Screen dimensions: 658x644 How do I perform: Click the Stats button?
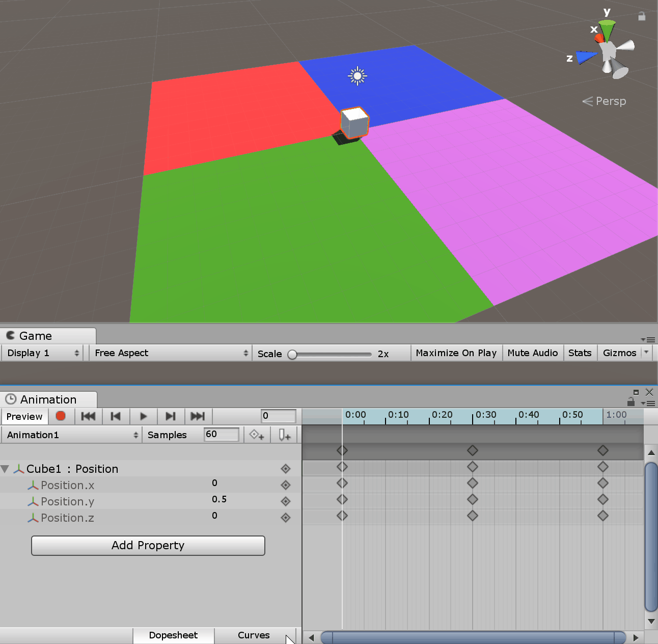pos(580,353)
